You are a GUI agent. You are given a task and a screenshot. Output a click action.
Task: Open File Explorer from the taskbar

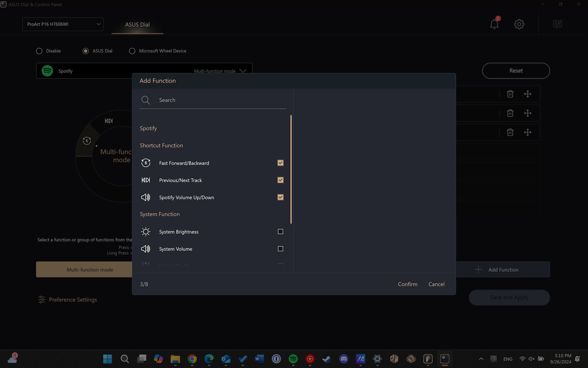(175, 359)
